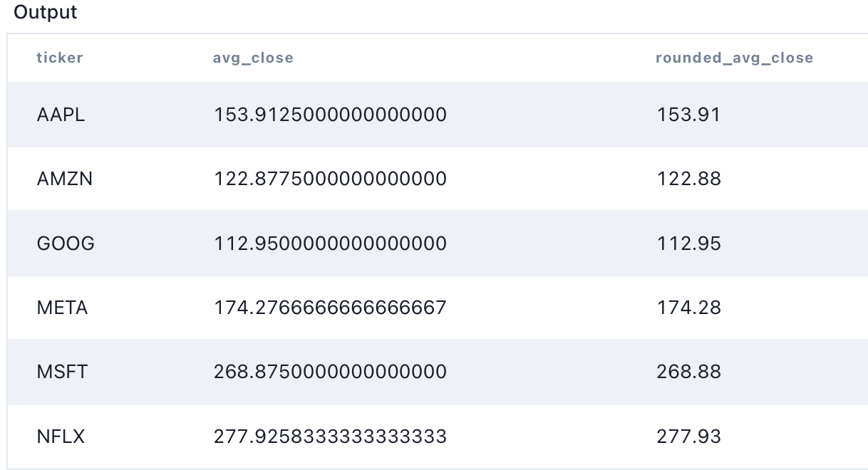Select the rounded value 174.28
Screen dimensions: 868x470
tap(688, 308)
